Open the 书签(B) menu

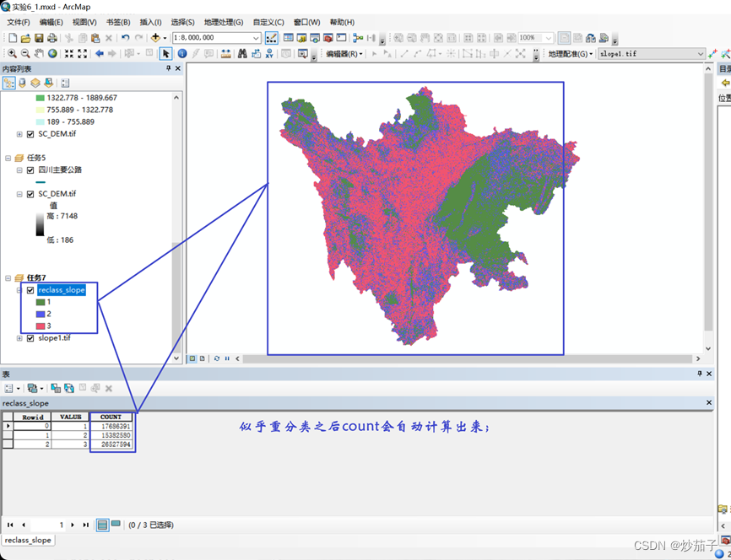[x=118, y=23]
